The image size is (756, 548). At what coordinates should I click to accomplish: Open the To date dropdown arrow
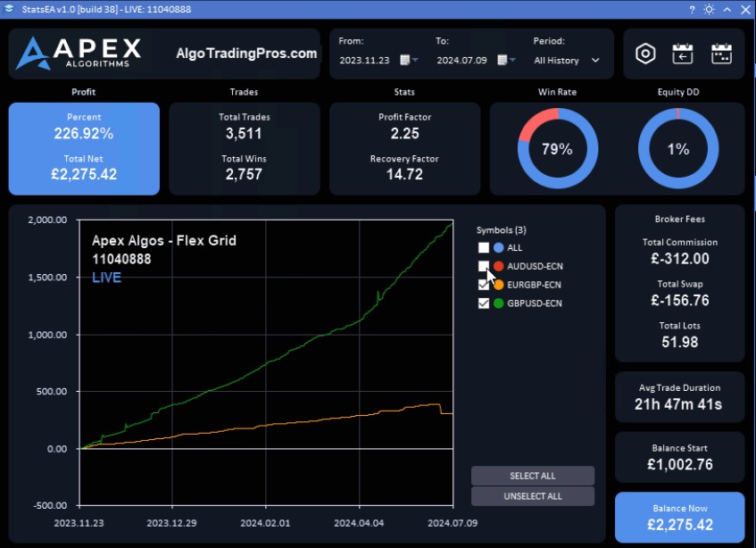pos(512,60)
